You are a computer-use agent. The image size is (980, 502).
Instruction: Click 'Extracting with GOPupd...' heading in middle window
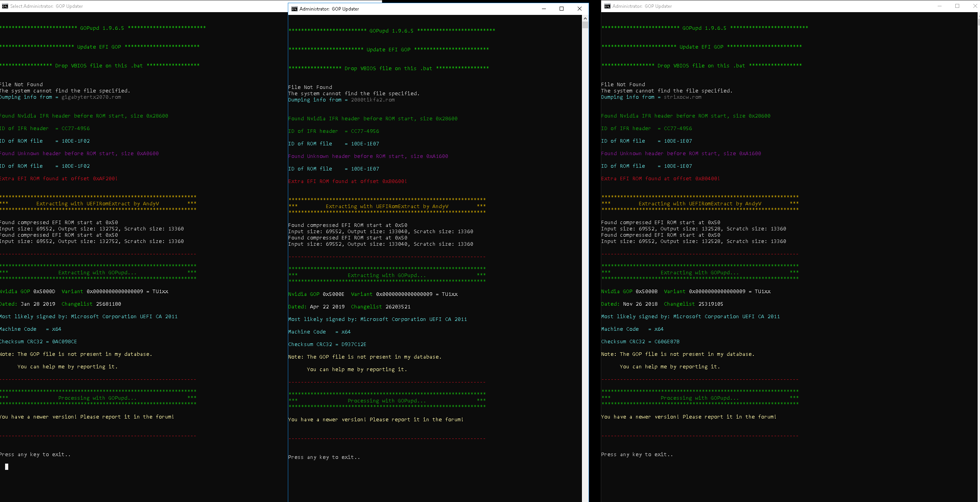(x=387, y=275)
